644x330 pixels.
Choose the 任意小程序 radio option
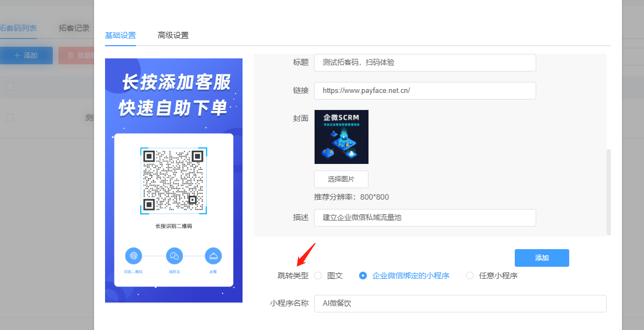coord(470,276)
